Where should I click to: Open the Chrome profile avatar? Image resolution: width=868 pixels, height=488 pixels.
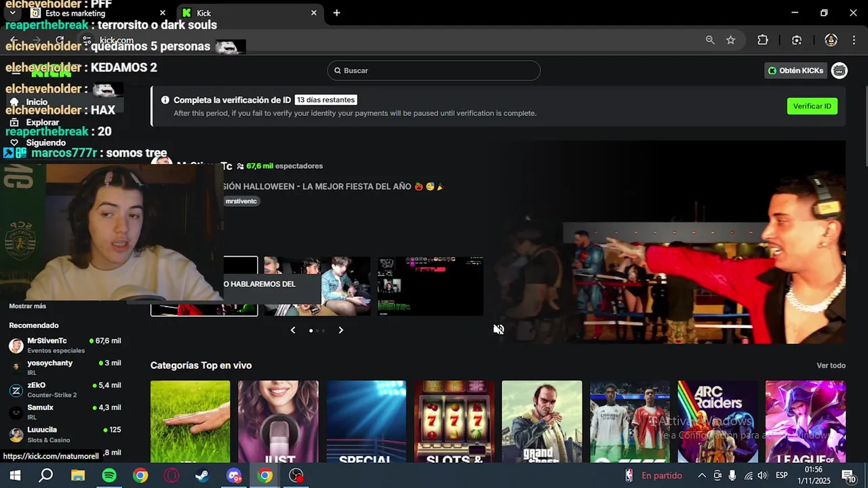click(831, 40)
